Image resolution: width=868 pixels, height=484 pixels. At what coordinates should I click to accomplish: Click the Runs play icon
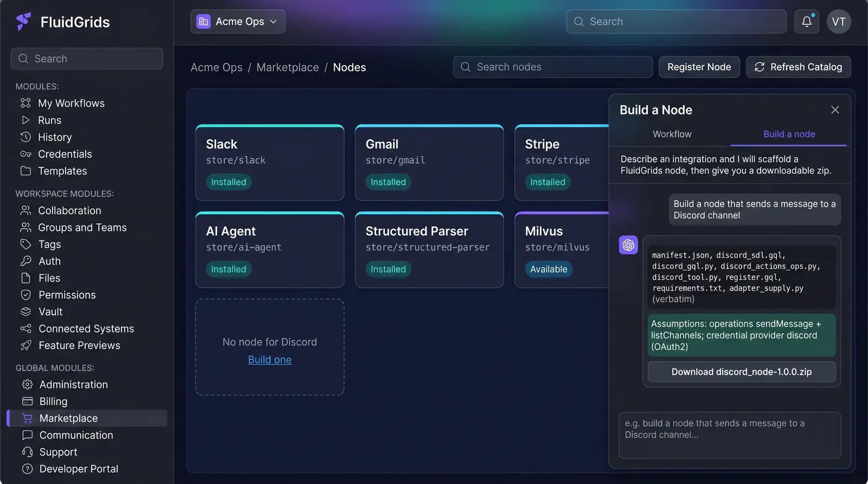tap(25, 120)
